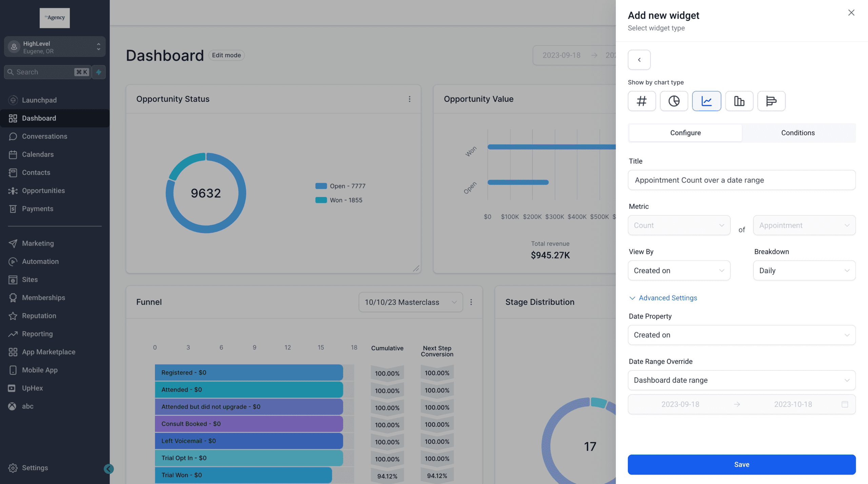Switch to the Configure tab
The width and height of the screenshot is (868, 484).
(x=685, y=133)
